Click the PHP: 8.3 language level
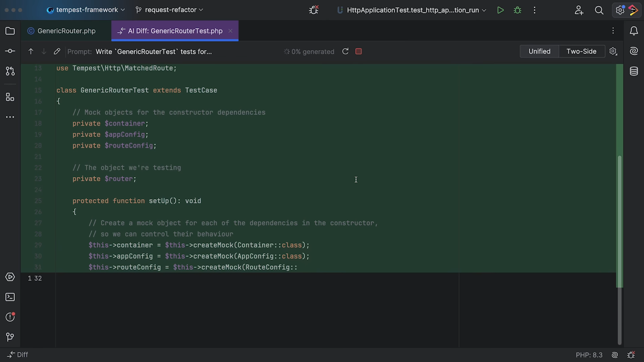 589,355
